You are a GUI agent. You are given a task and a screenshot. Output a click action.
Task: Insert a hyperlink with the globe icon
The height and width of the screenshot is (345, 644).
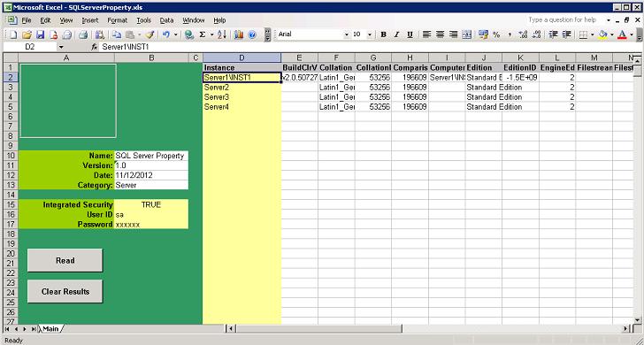[x=189, y=34]
